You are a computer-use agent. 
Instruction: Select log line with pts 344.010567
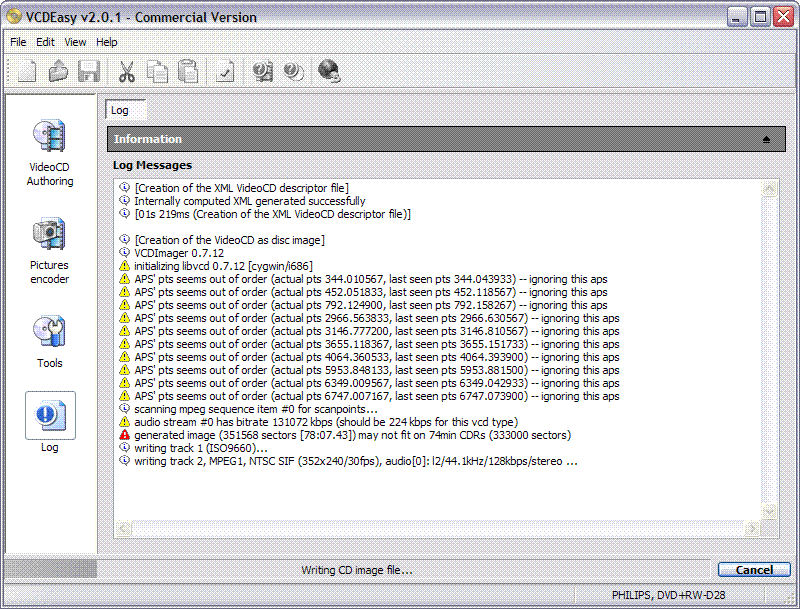[370, 279]
